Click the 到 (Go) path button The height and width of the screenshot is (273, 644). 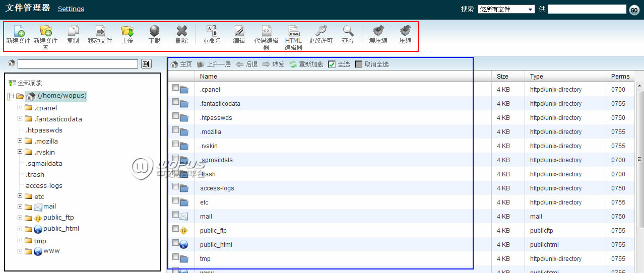pyautogui.click(x=146, y=64)
